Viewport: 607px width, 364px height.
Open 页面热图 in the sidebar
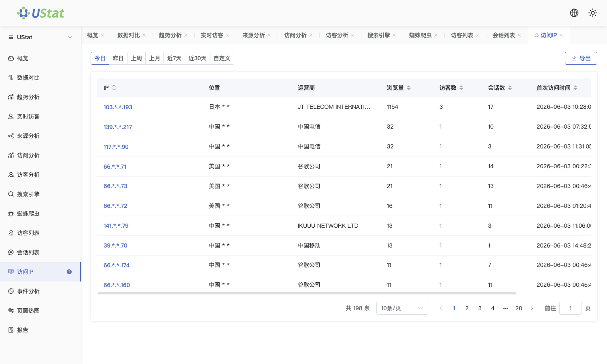40,311
